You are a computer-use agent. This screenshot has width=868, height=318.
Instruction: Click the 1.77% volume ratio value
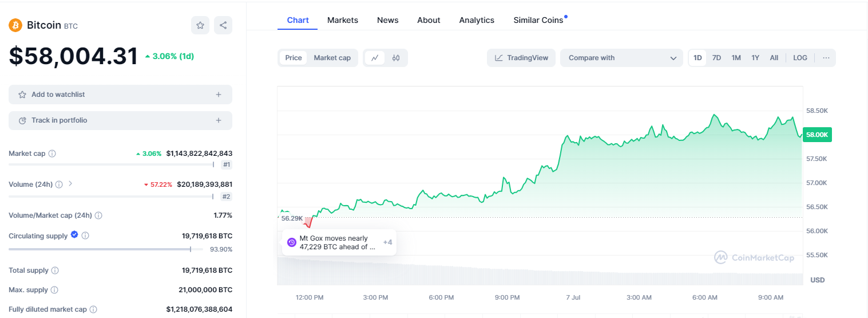pos(223,215)
